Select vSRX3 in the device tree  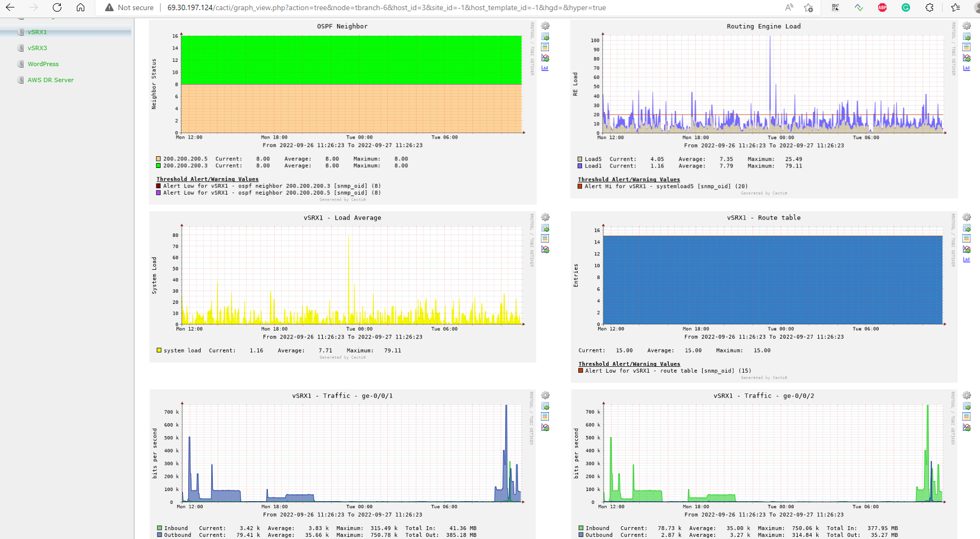[37, 48]
